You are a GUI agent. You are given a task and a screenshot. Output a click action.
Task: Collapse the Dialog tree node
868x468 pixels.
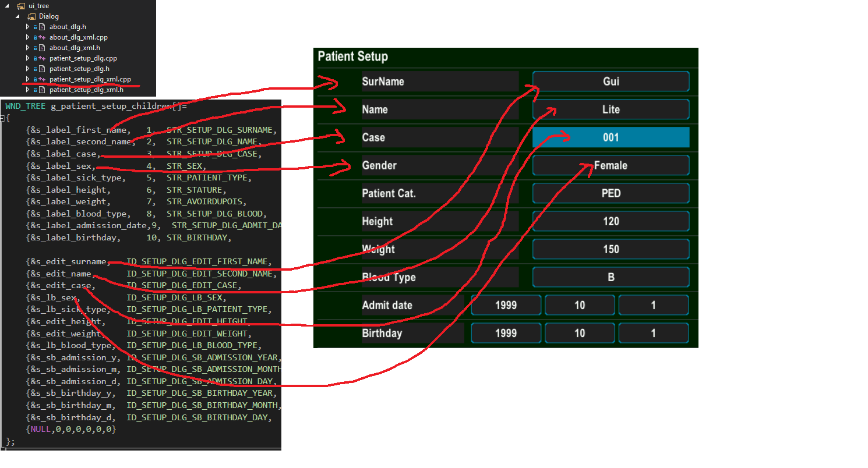coord(18,16)
